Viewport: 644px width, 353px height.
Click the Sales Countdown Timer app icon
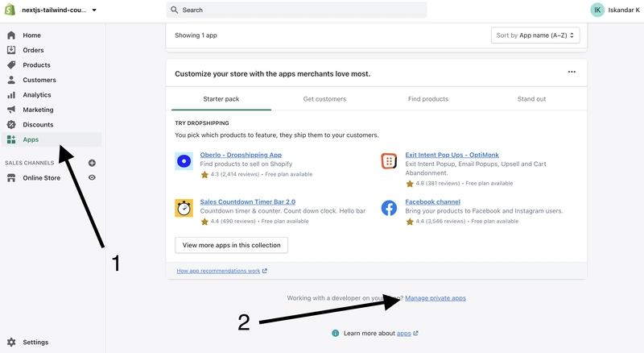pyautogui.click(x=184, y=208)
